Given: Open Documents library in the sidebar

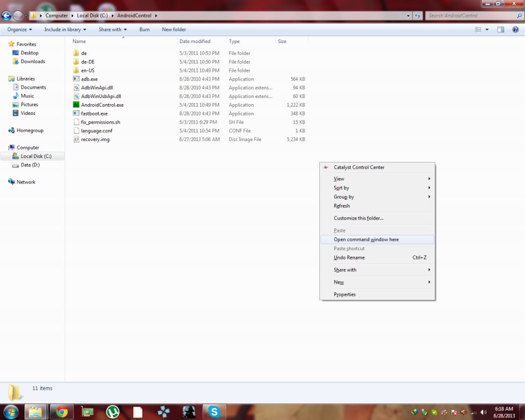Looking at the screenshot, I should click(33, 87).
